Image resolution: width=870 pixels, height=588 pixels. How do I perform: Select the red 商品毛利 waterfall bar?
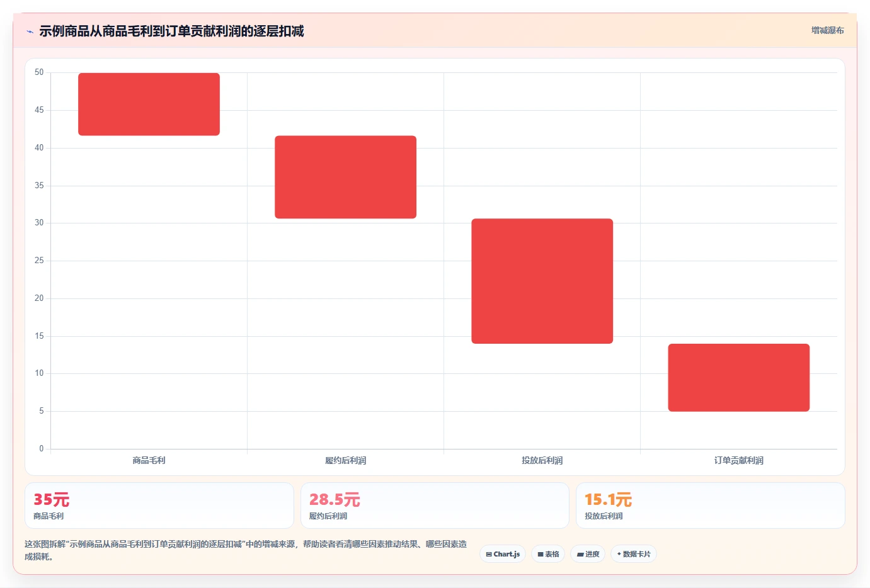(x=149, y=104)
